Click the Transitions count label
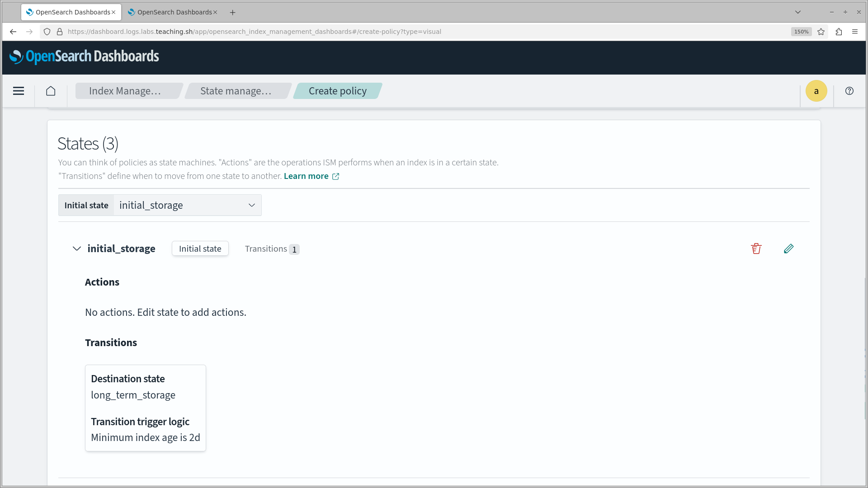Image resolution: width=868 pixels, height=488 pixels. [272, 249]
